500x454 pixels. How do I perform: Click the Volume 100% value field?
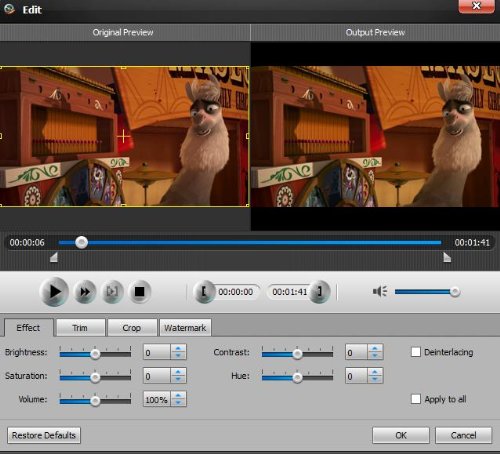click(x=157, y=399)
